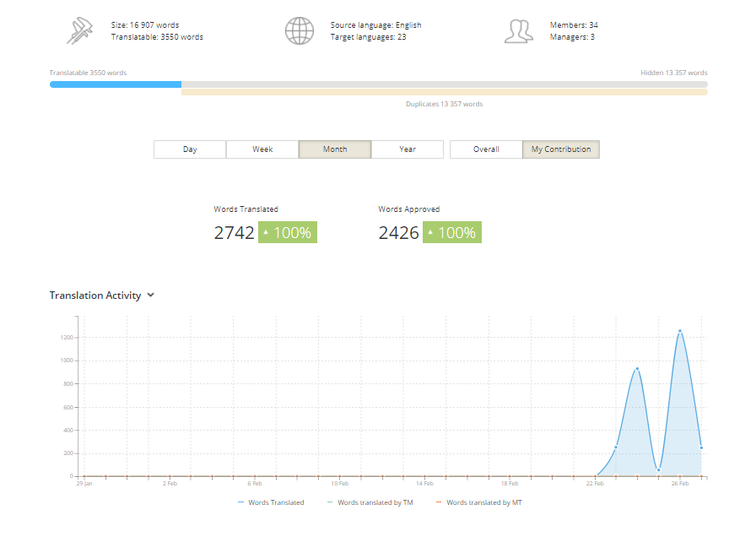Viewport: 756px width, 537px height.
Task: Expand the Translation Activity chevron dropdown
Action: pyautogui.click(x=151, y=295)
